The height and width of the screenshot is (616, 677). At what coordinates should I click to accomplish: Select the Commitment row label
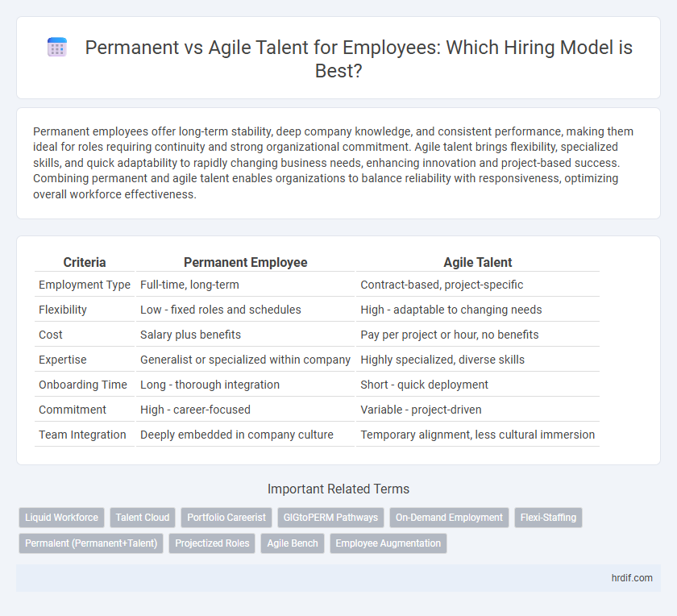pyautogui.click(x=85, y=410)
